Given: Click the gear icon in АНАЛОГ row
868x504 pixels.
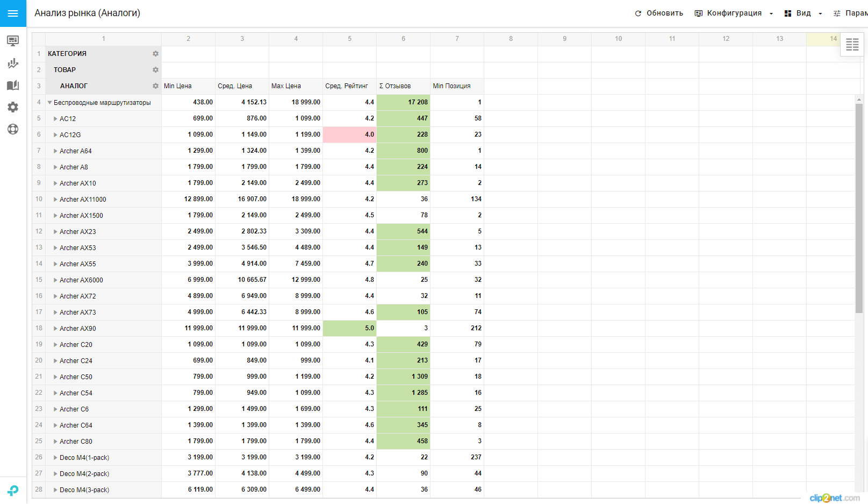Looking at the screenshot, I should tap(155, 86).
